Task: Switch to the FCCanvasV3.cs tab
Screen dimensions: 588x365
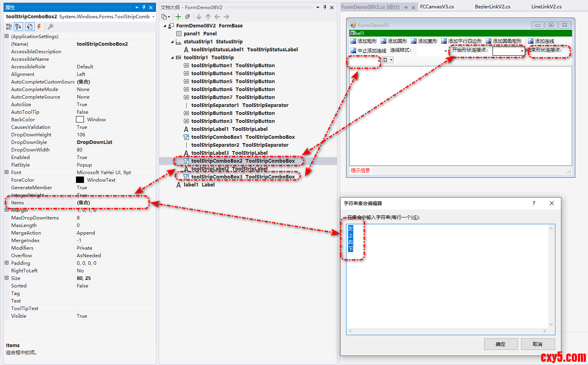Action: [x=437, y=7]
